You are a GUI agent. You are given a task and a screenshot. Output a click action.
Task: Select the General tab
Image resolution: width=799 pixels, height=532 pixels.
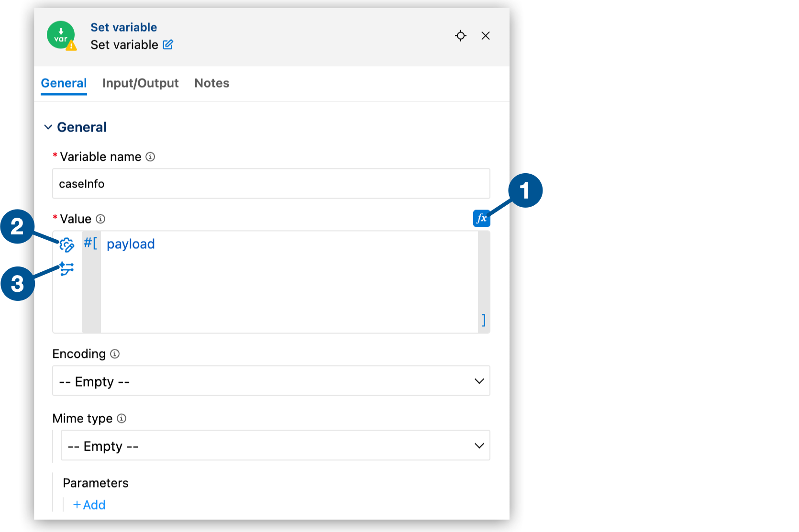coord(64,83)
